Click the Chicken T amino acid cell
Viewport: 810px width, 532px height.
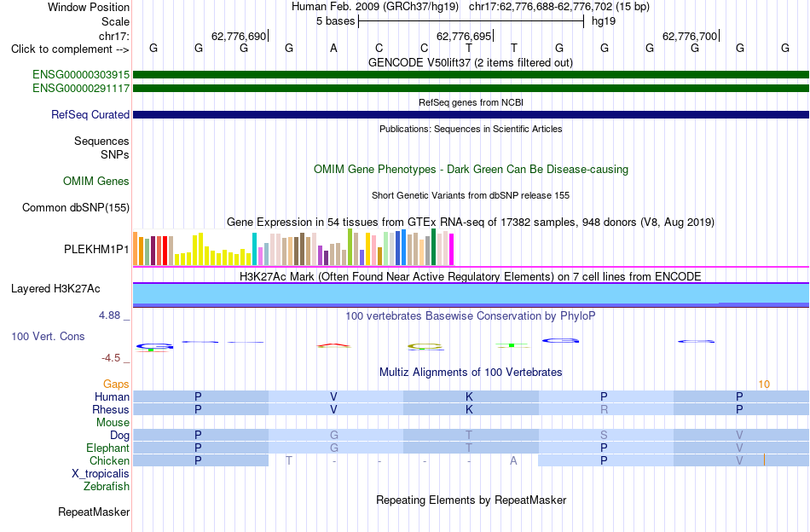click(x=289, y=460)
